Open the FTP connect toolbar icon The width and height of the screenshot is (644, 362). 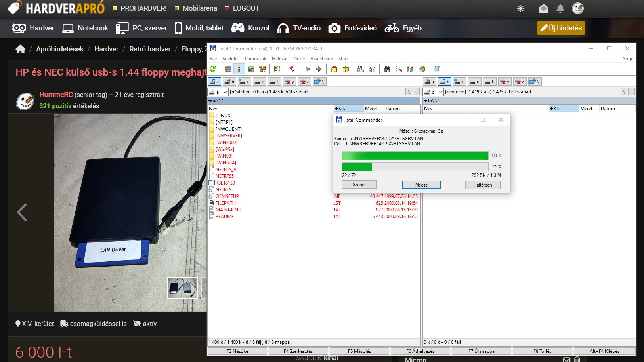[x=360, y=69]
